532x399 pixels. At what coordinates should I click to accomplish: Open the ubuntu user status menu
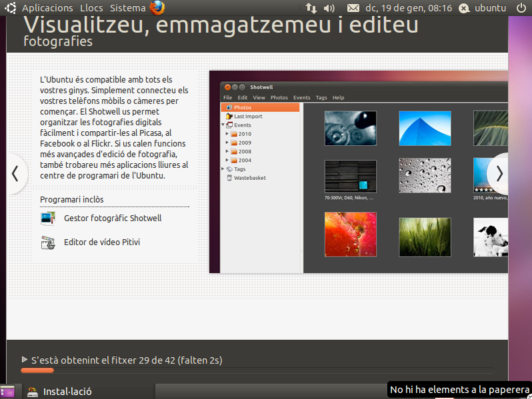483,8
